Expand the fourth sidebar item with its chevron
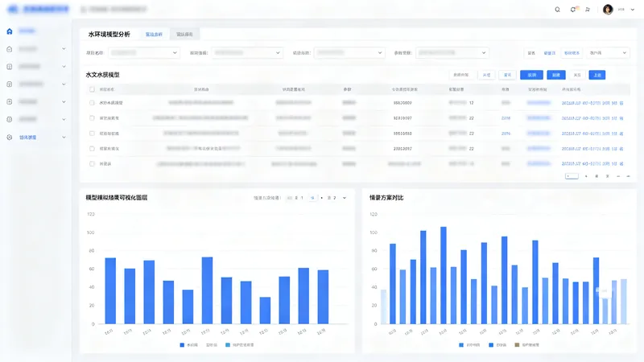Screen dimensions: 644x362 64,84
